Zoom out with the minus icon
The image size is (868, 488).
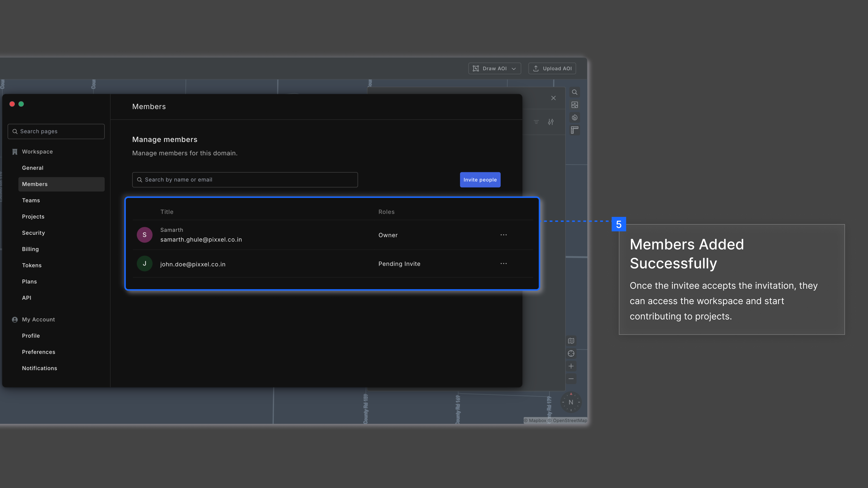point(571,379)
